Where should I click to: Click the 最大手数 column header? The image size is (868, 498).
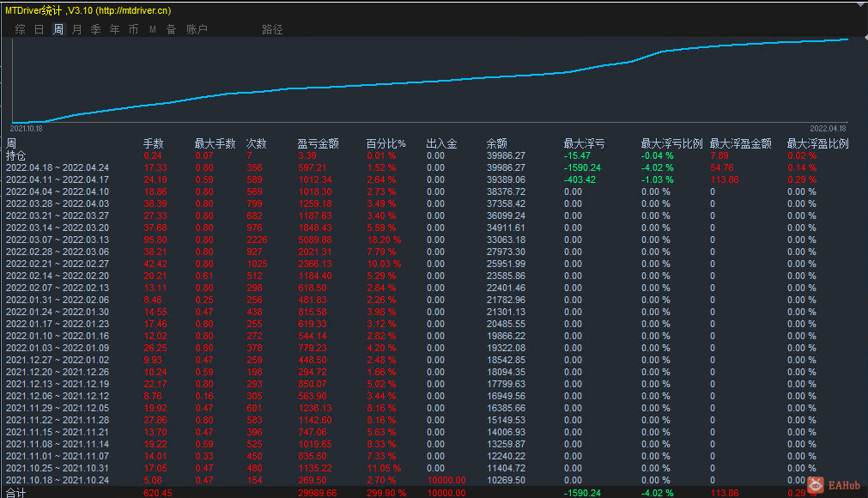coord(215,144)
